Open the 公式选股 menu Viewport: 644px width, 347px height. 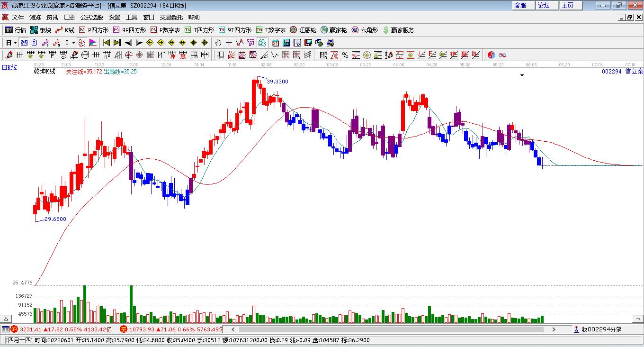click(x=92, y=17)
